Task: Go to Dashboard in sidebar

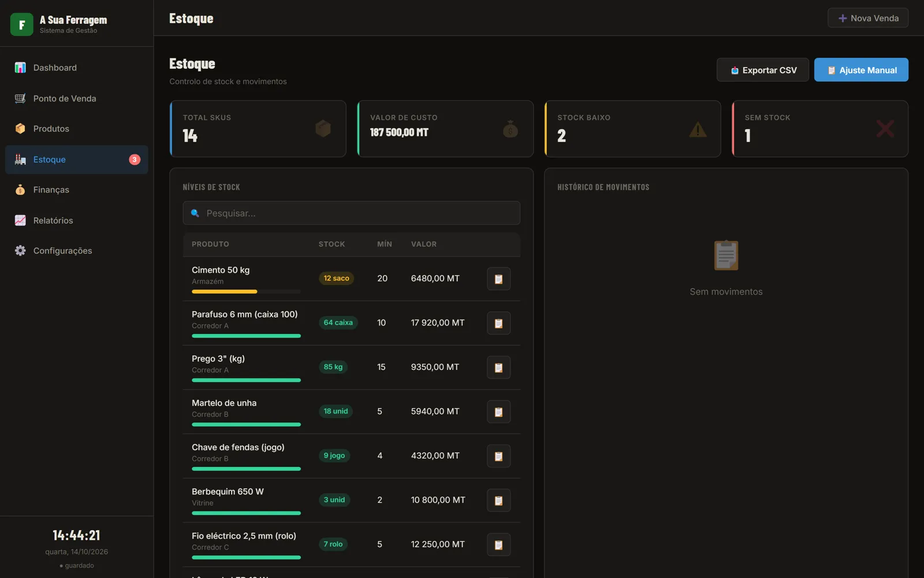Action: pyautogui.click(x=77, y=68)
